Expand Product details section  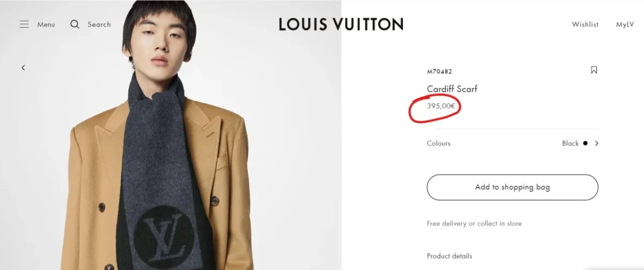tap(449, 256)
